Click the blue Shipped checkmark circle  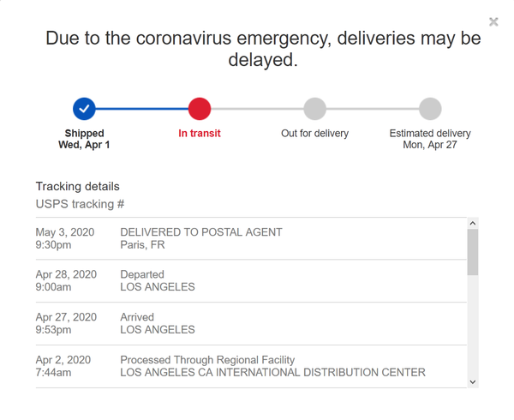pyautogui.click(x=84, y=109)
